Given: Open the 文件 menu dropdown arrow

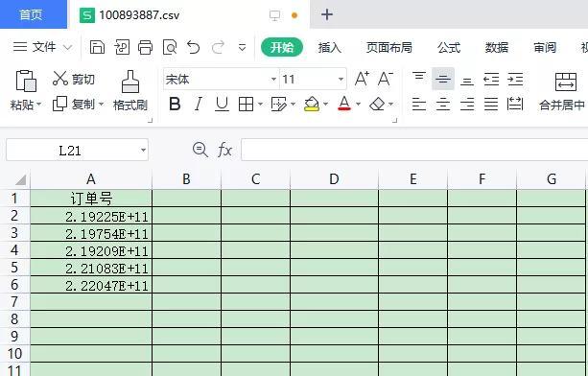Looking at the screenshot, I should click(67, 48).
